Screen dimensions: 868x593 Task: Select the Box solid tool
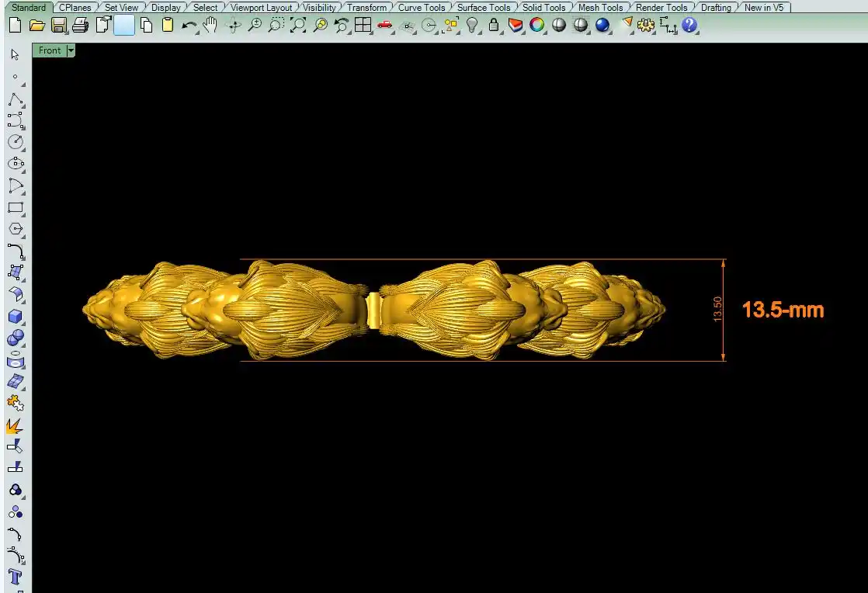click(15, 317)
